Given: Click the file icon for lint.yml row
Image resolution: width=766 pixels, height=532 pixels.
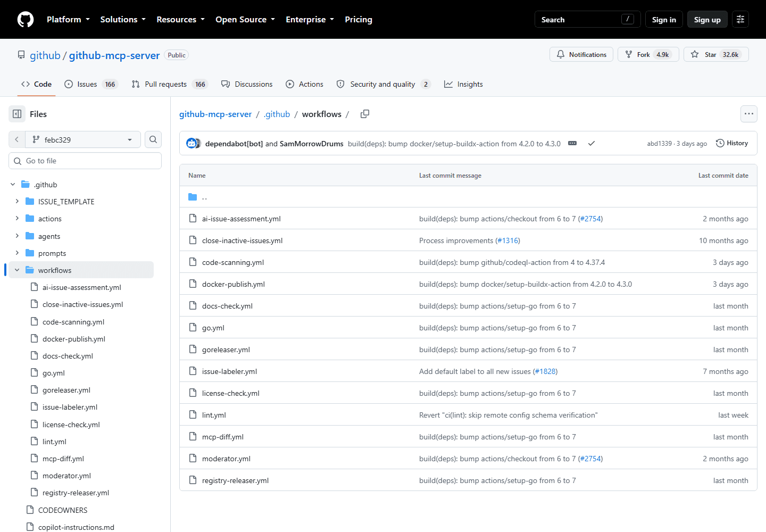Looking at the screenshot, I should (x=193, y=415).
